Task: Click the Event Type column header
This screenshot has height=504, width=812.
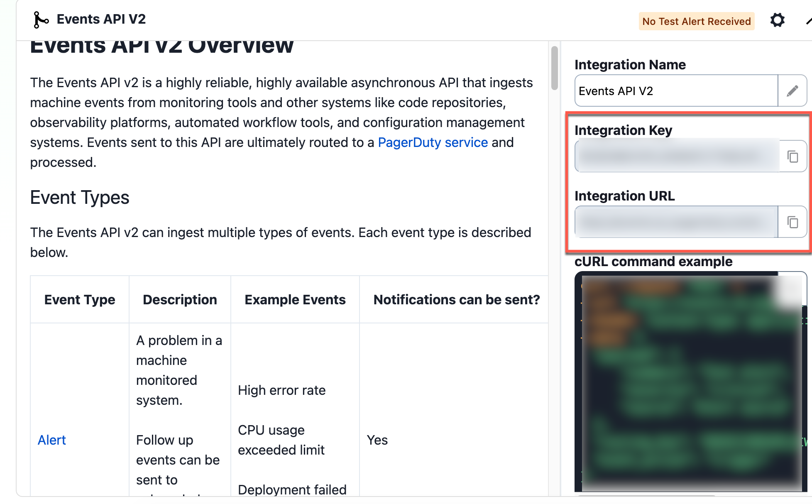Action: (x=80, y=300)
